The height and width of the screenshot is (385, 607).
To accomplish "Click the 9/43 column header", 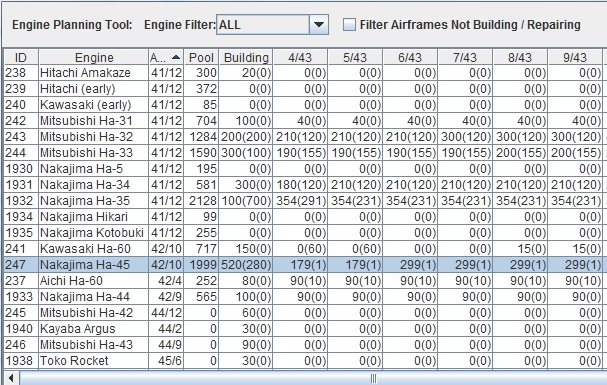I will tap(575, 57).
